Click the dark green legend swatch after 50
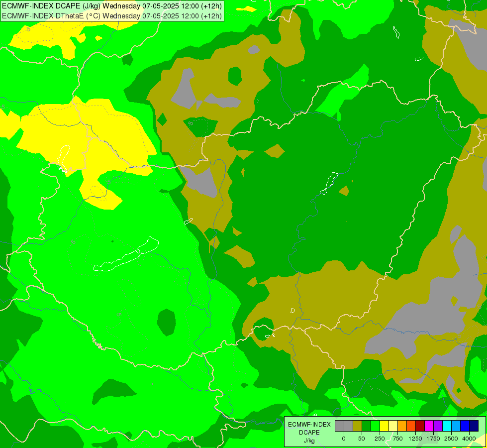The width and height of the screenshot is (487, 448). tap(366, 426)
